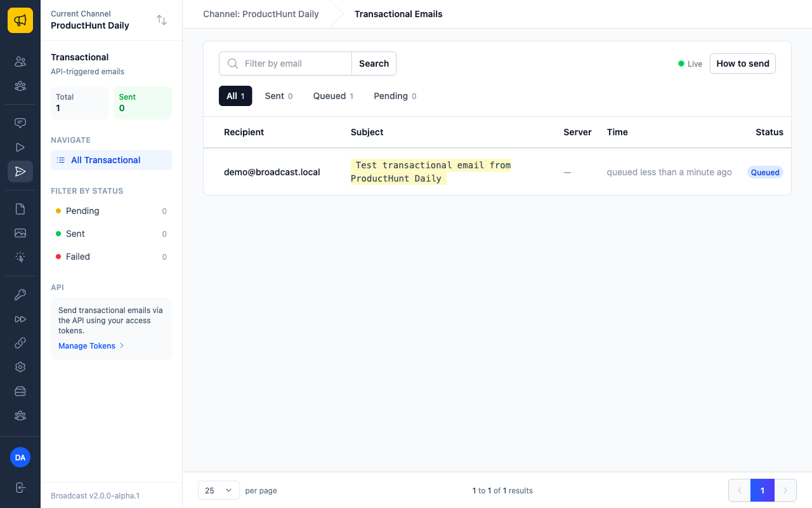Click the How to send button

pos(743,63)
